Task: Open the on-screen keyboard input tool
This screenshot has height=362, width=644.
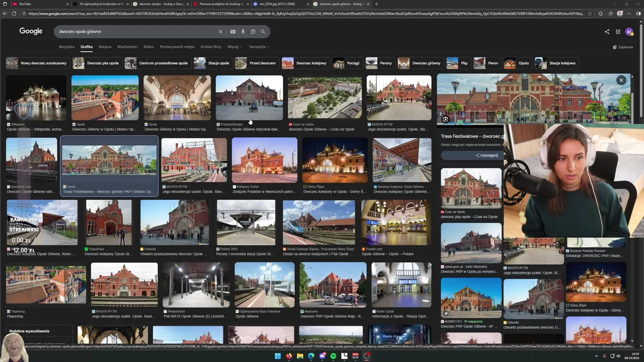Action: [232, 32]
